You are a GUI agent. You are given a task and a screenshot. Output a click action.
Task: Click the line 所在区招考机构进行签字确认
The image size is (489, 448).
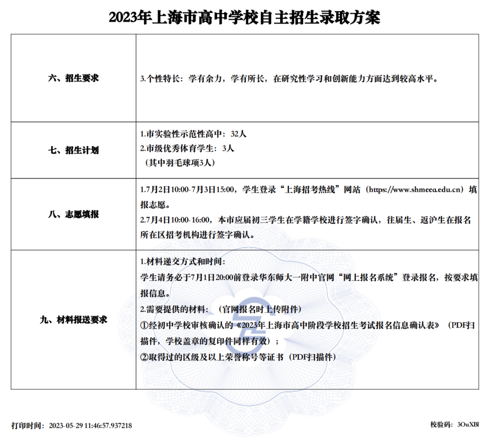tap(197, 235)
